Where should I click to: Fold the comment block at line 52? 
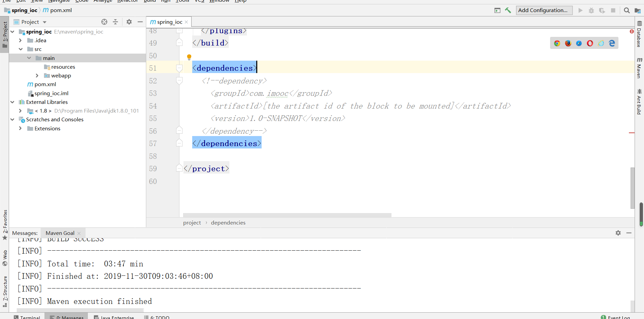(179, 81)
